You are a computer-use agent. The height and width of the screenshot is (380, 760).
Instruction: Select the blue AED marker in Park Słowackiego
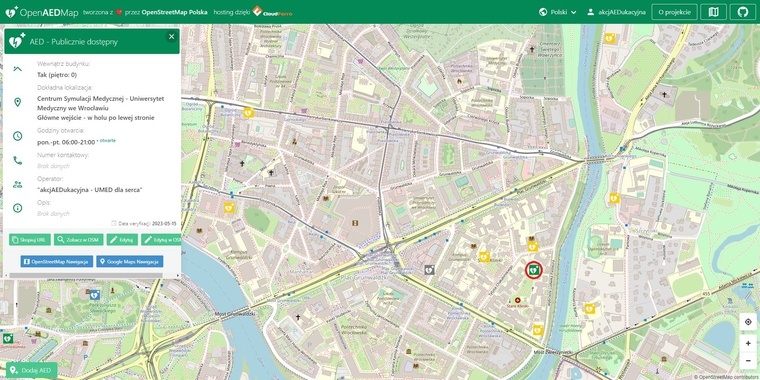(x=95, y=294)
